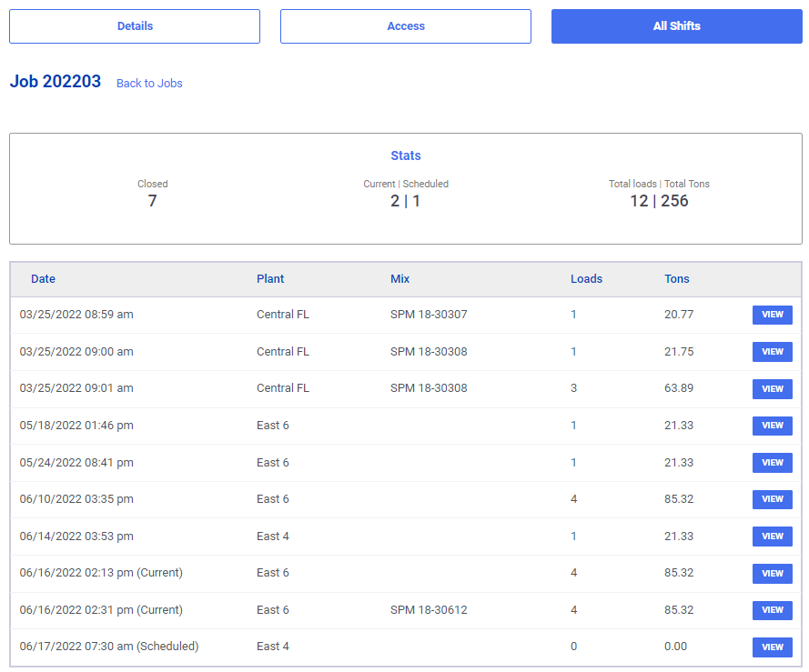Image resolution: width=809 pixels, height=672 pixels.
Task: View the 03/25/2022 08:59 am shift
Action: (772, 315)
